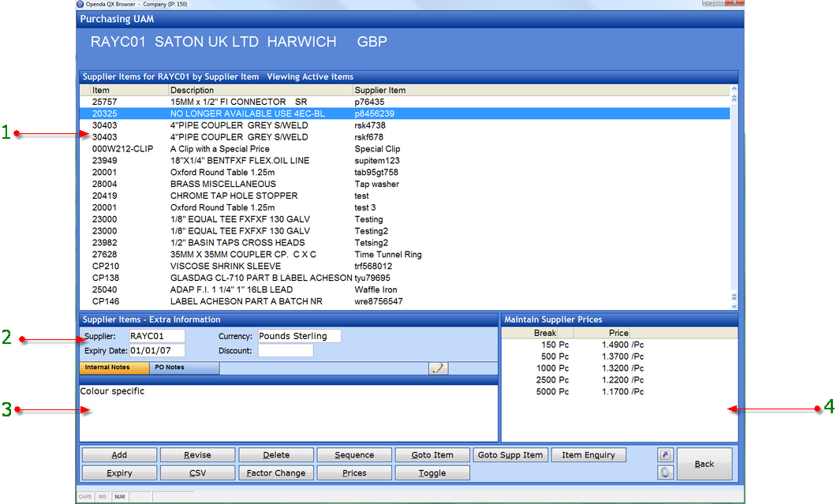Click the NUM indicator in status bar
837x504 pixels.
pyautogui.click(x=120, y=497)
